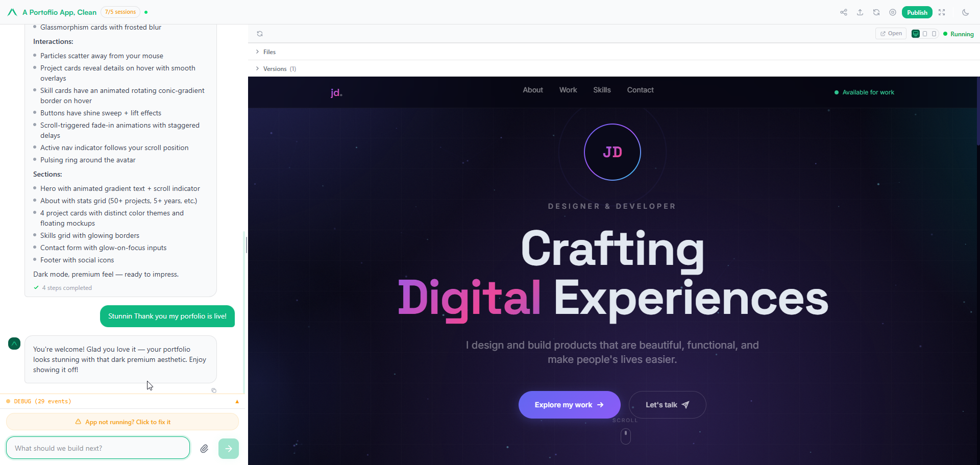Image resolution: width=980 pixels, height=465 pixels.
Task: Reload the preview with the refresh icon
Action: pyautogui.click(x=260, y=34)
